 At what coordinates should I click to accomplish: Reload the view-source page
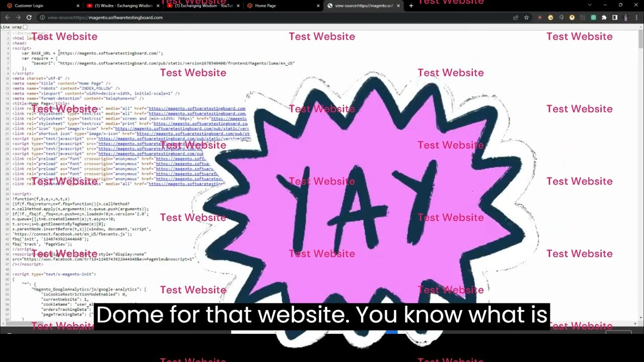click(x=29, y=17)
